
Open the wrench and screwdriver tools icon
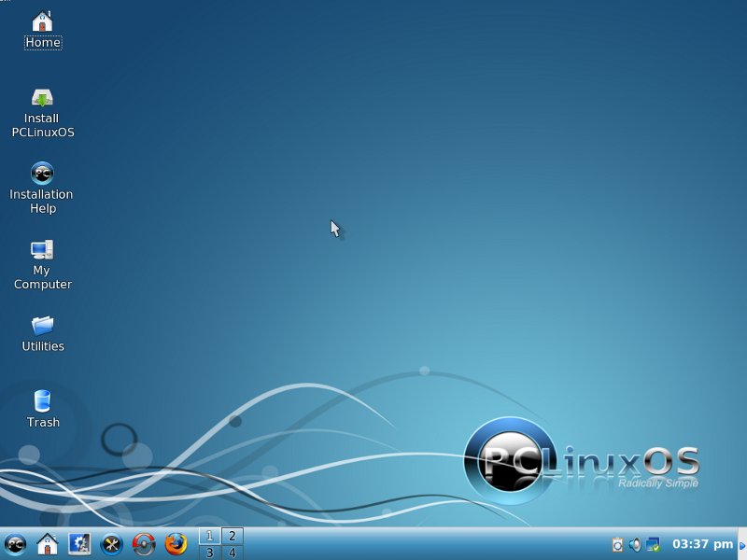[x=111, y=543]
